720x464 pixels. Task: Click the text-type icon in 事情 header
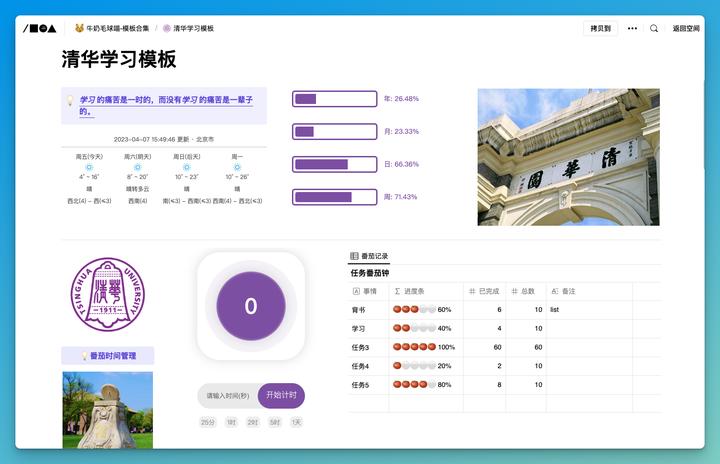[x=356, y=291]
